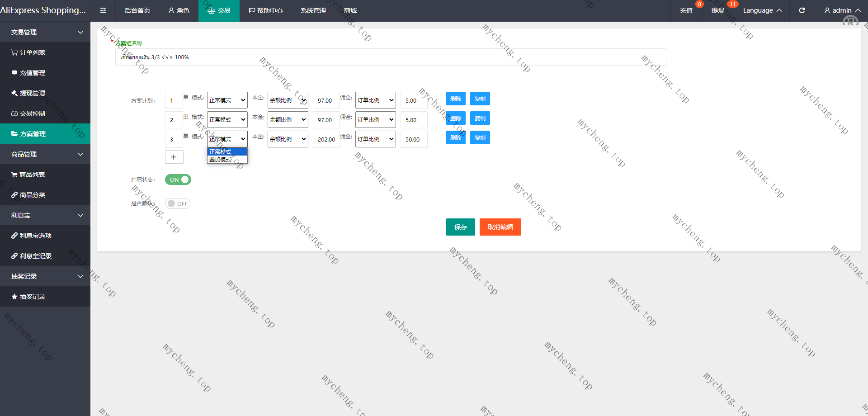868x416 pixels.
Task: Click the plus icon to add plan row
Action: pyautogui.click(x=174, y=157)
